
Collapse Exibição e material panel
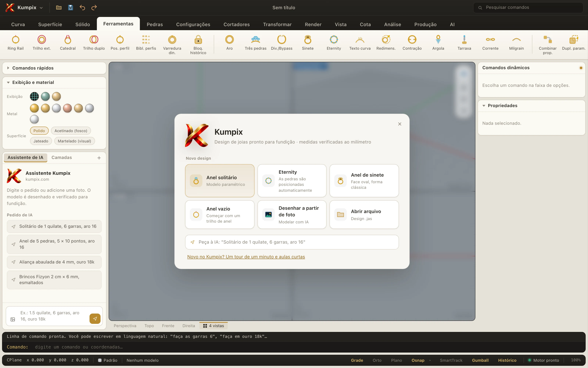tap(54, 82)
